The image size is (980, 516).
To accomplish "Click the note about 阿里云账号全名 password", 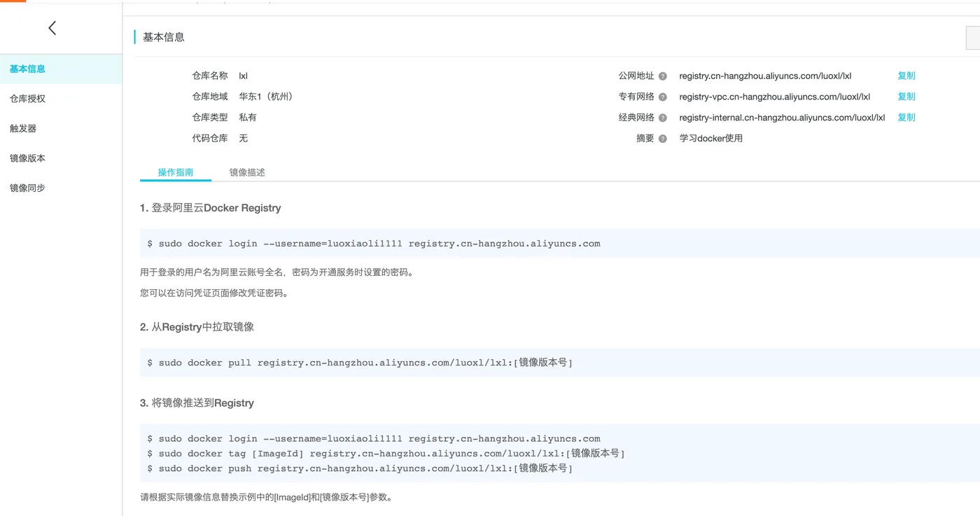I will pos(276,272).
